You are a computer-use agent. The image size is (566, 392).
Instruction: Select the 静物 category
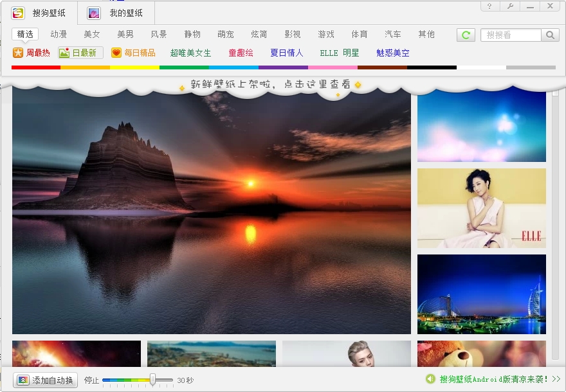coord(192,34)
